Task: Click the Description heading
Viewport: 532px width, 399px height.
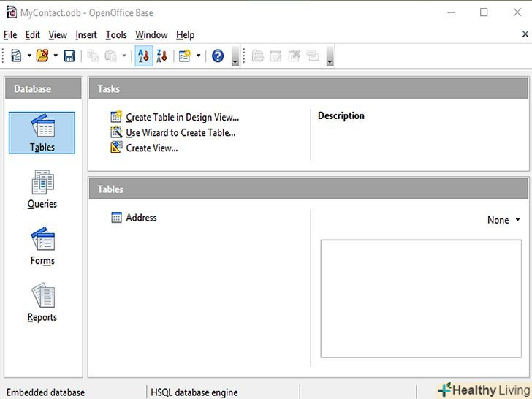Action: [341, 115]
